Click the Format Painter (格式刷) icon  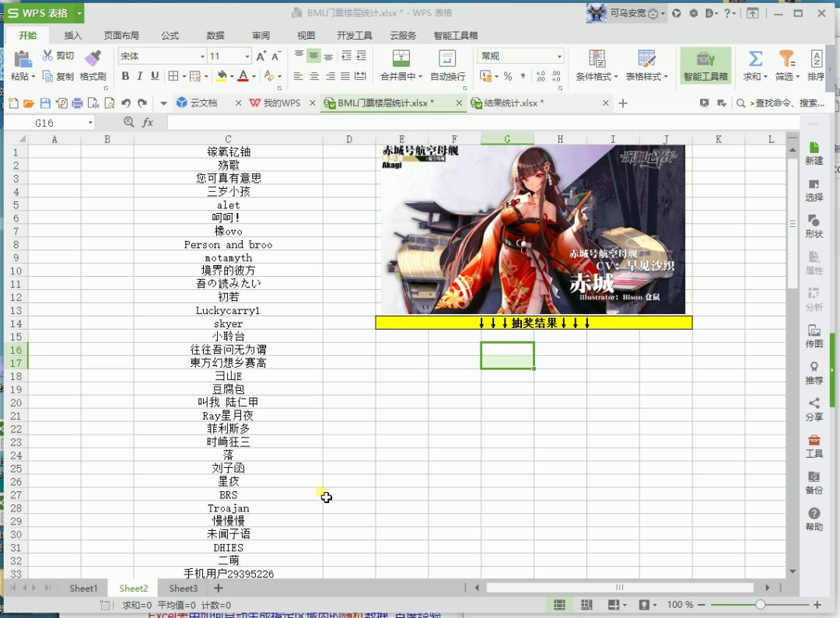[x=93, y=58]
